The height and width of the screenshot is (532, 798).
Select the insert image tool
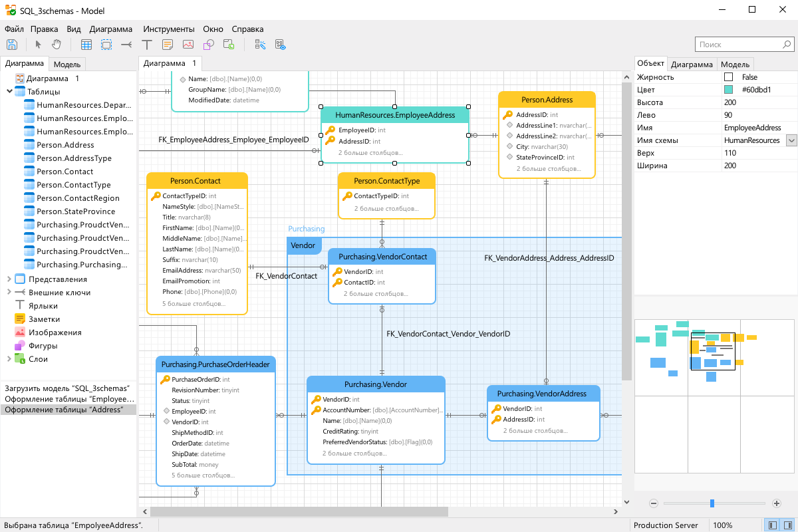coord(188,45)
